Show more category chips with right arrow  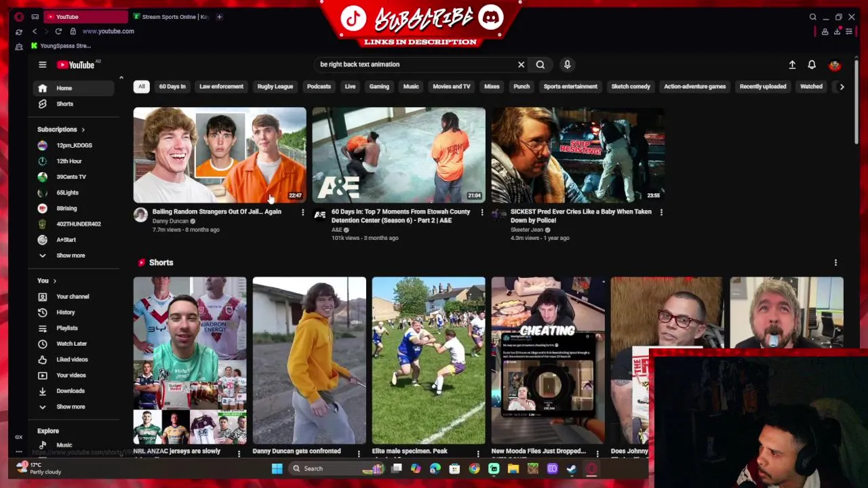(x=842, y=87)
